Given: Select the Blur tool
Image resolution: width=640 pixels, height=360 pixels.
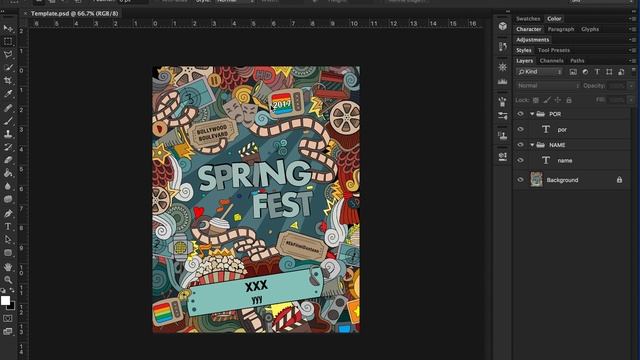Looking at the screenshot, I should tap(8, 187).
